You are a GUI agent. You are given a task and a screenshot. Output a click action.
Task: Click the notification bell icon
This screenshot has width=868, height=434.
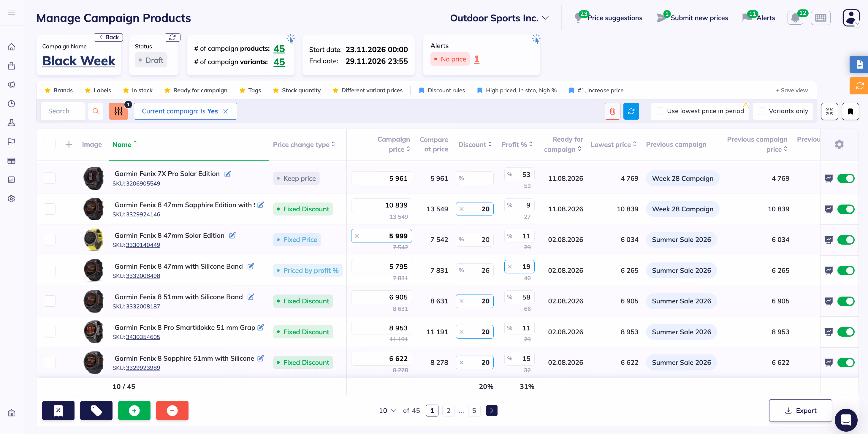795,18
